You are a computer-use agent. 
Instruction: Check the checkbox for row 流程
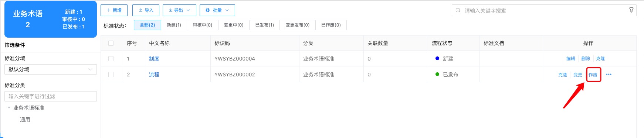point(111,75)
